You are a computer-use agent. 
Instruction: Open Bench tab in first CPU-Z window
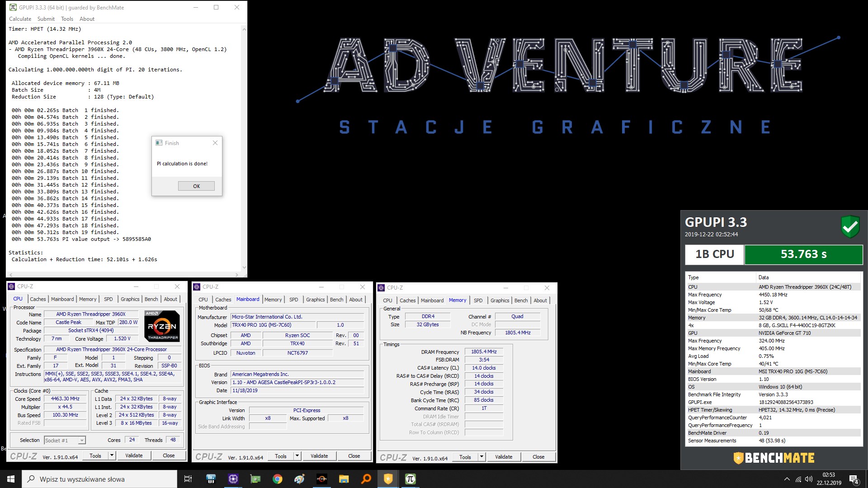tap(151, 299)
